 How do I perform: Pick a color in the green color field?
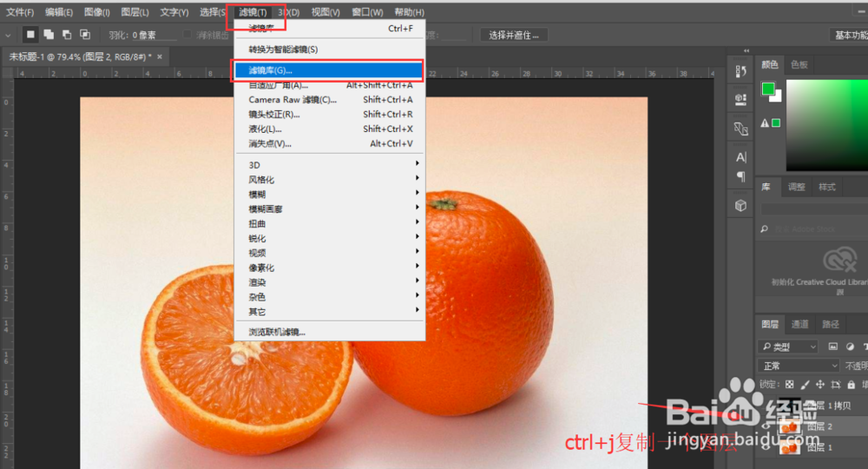click(x=827, y=125)
